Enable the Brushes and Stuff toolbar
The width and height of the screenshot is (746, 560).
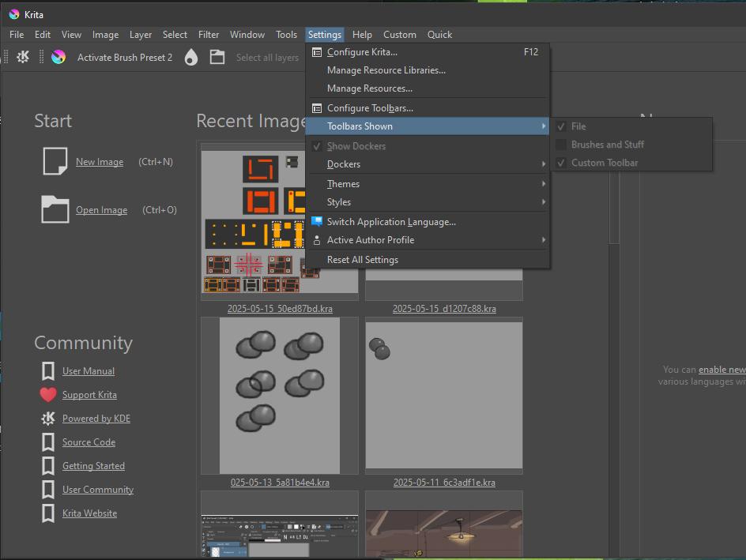[561, 145]
